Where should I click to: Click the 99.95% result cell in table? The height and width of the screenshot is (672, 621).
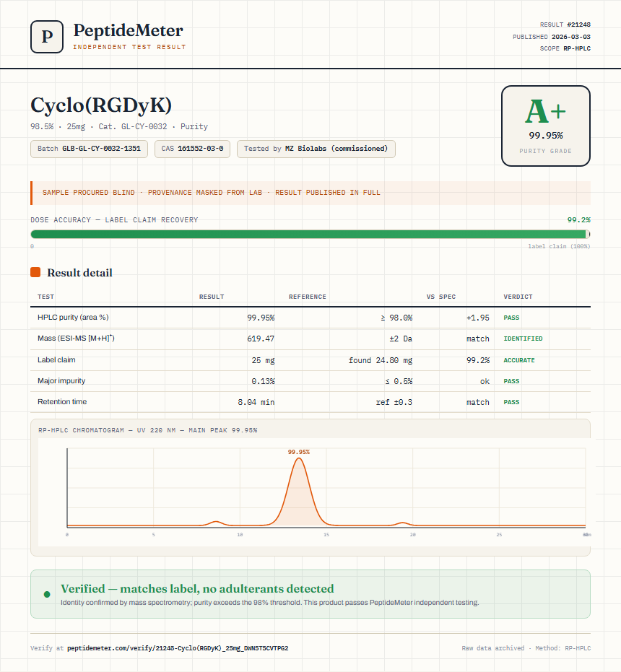261,318
